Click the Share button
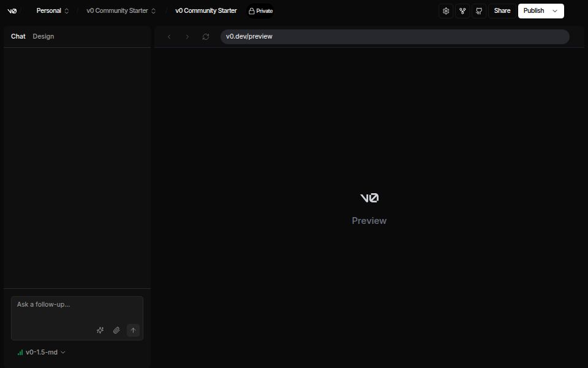The height and width of the screenshot is (368, 588). pos(502,11)
